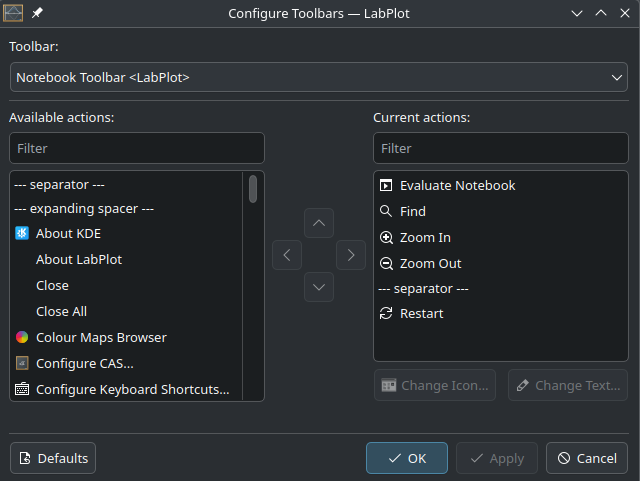
Task: Remove action using the left arrow button
Action: point(287,255)
